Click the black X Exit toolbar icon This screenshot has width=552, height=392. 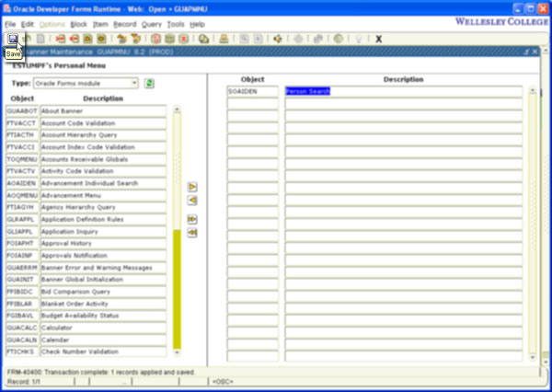tap(378, 39)
